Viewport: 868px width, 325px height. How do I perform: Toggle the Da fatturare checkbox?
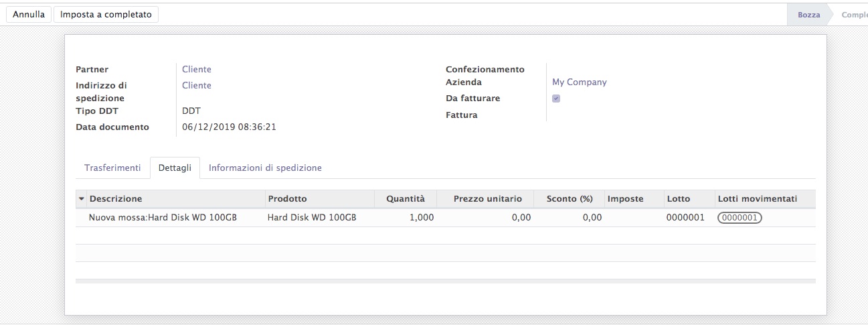coord(556,99)
